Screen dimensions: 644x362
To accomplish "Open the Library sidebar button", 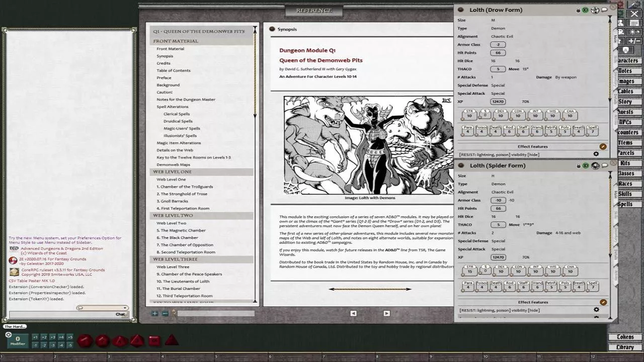I will 625,347.
